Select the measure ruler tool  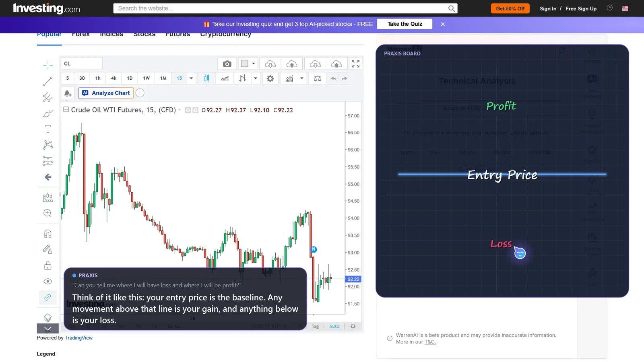coord(48,197)
